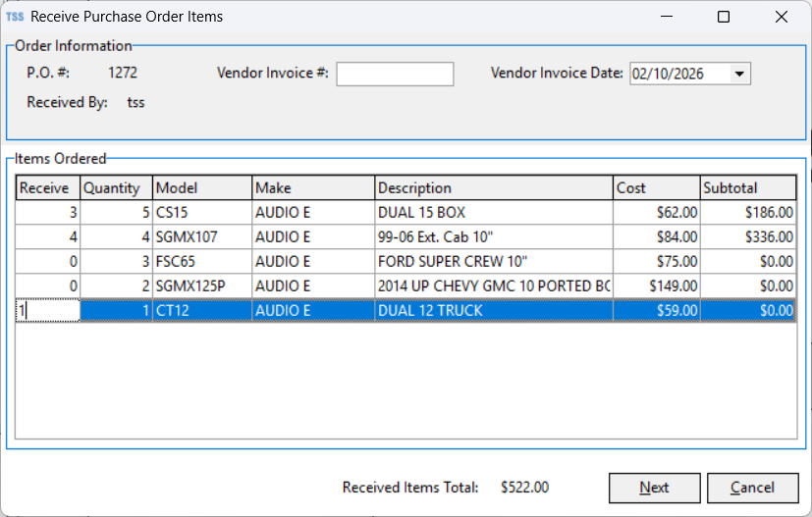Click the Cost column header
Image resolution: width=812 pixels, height=517 pixels.
655,188
